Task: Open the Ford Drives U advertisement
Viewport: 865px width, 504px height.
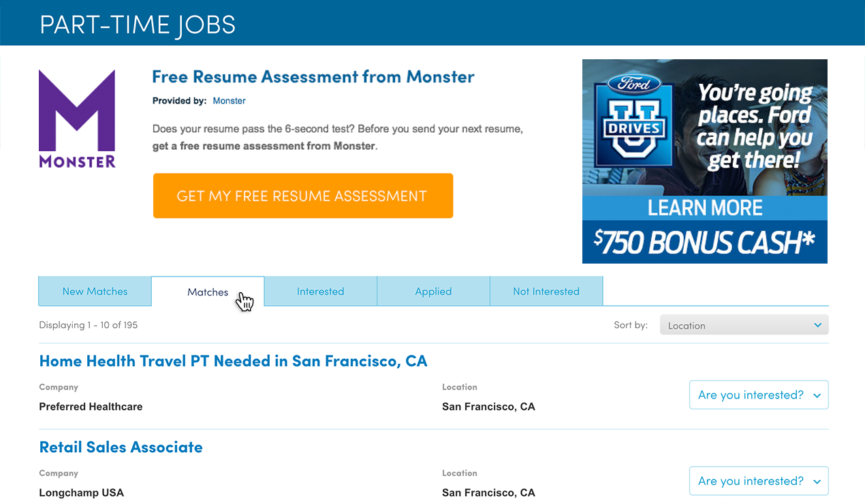Action: click(705, 161)
